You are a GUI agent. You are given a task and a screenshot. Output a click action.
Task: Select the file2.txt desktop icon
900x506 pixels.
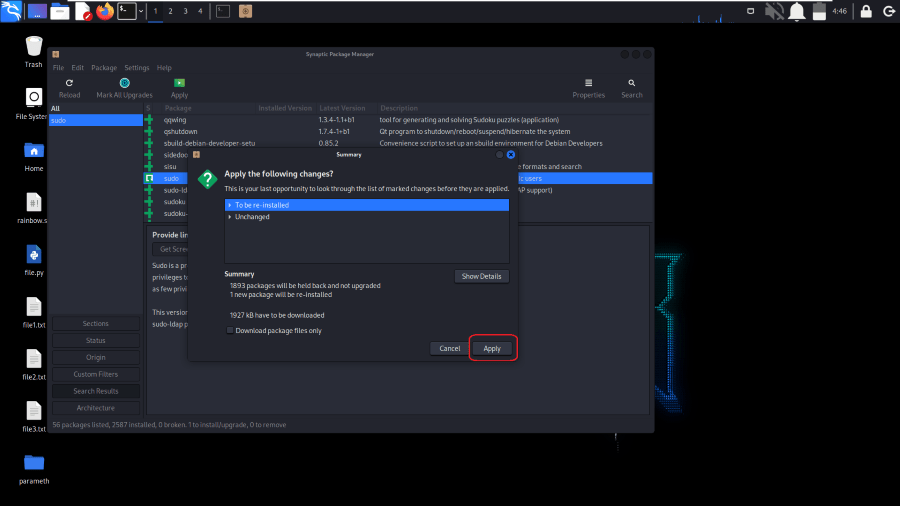pyautogui.click(x=34, y=365)
